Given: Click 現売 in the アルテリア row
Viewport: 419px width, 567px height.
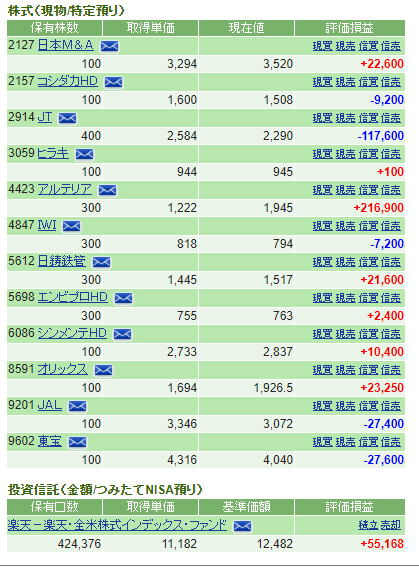Looking at the screenshot, I should (x=346, y=190).
